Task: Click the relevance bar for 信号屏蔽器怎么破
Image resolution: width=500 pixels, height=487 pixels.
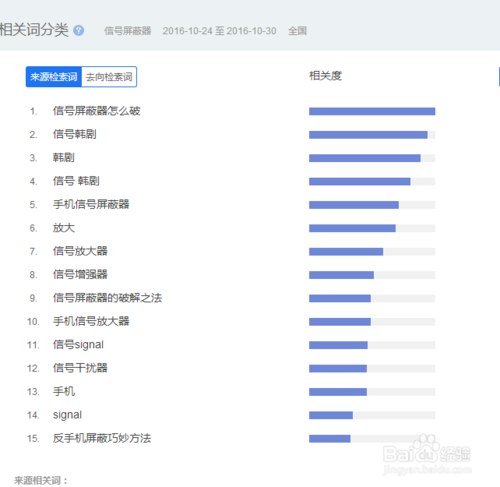Action: 372,111
